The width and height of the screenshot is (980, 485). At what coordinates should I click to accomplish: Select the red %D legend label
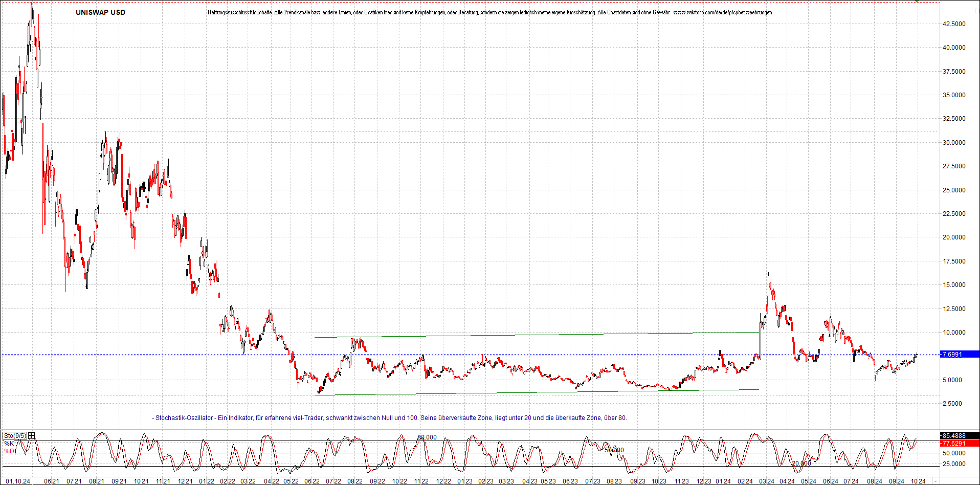click(9, 451)
